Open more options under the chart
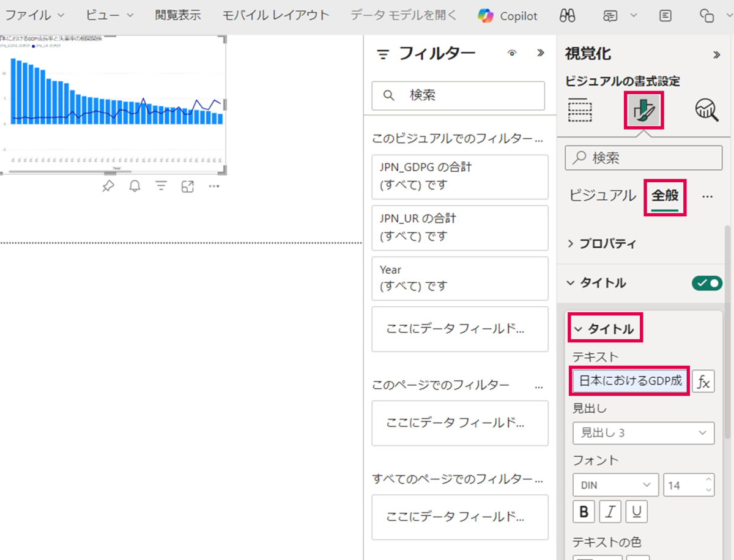This screenshot has width=734, height=560. pyautogui.click(x=213, y=186)
